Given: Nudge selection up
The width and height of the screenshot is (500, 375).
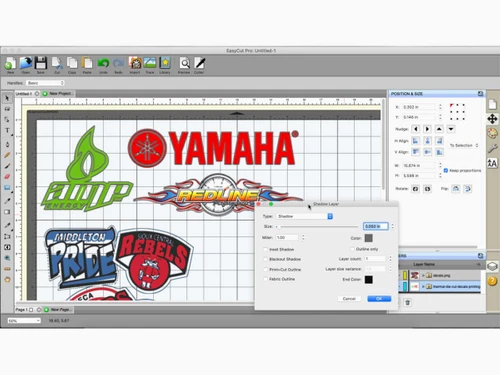Looking at the screenshot, I should [439, 129].
